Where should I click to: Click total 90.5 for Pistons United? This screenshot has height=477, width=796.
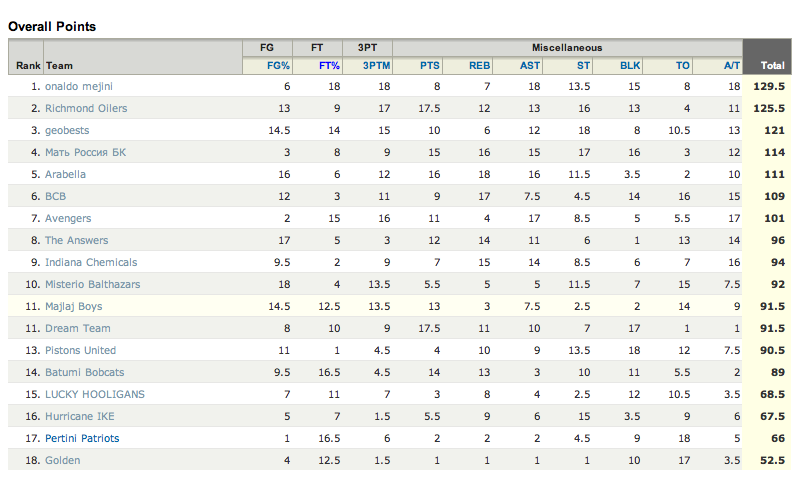772,350
